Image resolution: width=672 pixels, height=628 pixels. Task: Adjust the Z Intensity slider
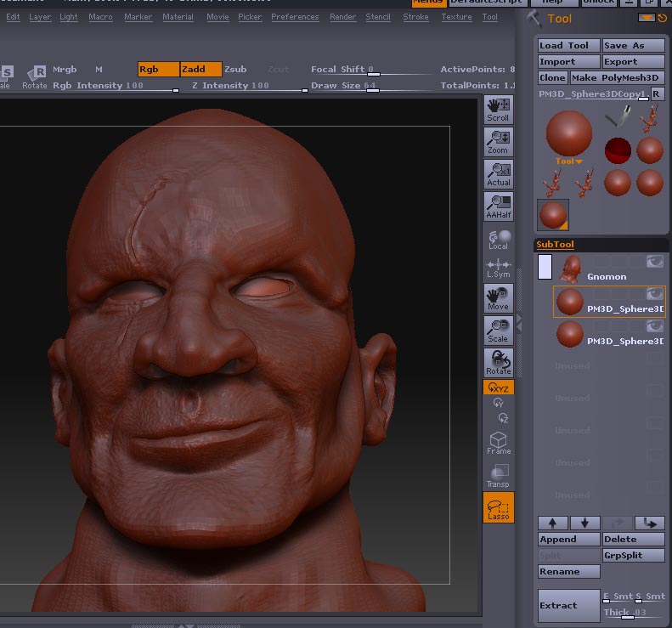[x=250, y=86]
